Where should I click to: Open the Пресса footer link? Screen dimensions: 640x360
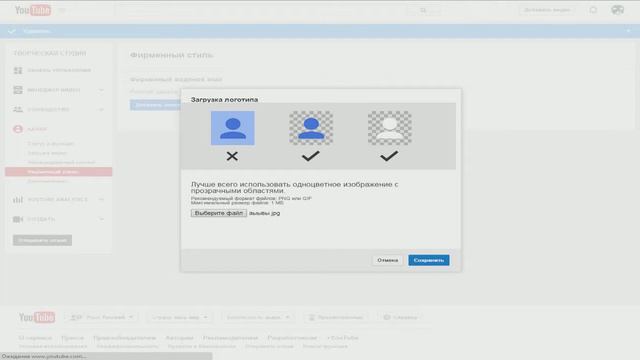(x=72, y=338)
